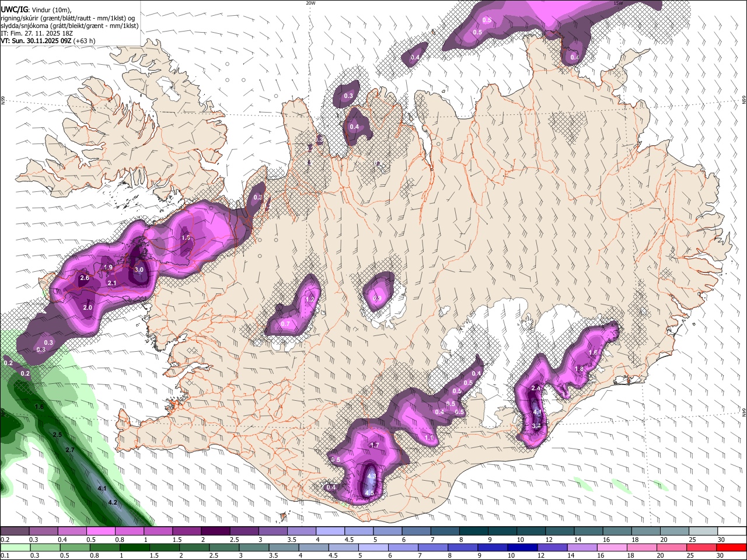Screen dimensions: 747x560
Task: Select the dark teal 8–9 swatch in upper legend row
Action: [x=473, y=531]
